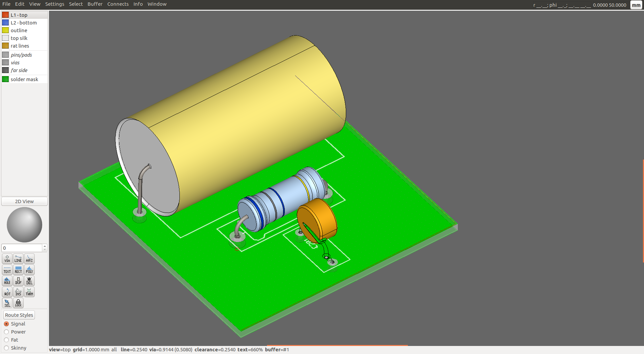The image size is (644, 354).
Task: Click the text=660% status entry
Action: [250, 350]
